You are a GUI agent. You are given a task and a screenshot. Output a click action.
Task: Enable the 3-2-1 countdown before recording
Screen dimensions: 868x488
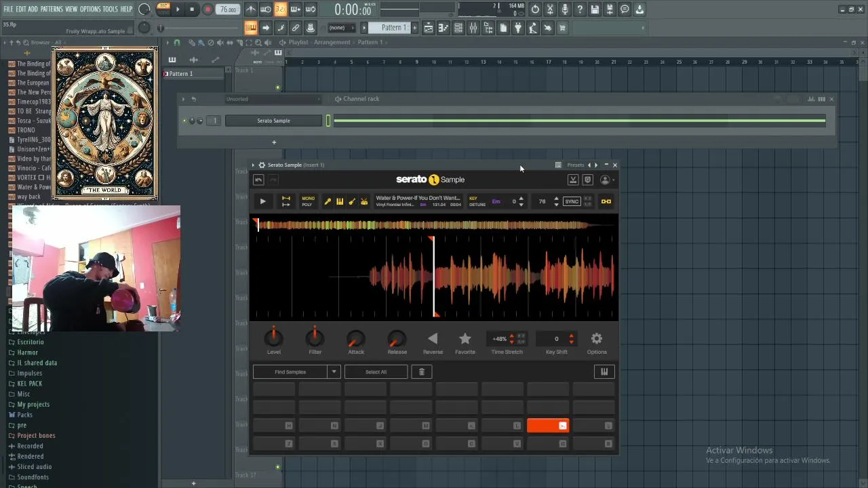[x=281, y=9]
